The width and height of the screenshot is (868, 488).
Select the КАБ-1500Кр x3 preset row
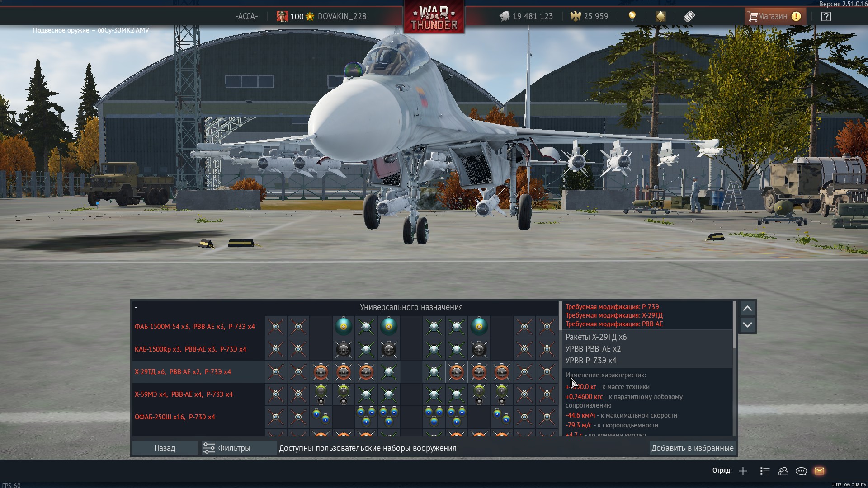point(190,349)
